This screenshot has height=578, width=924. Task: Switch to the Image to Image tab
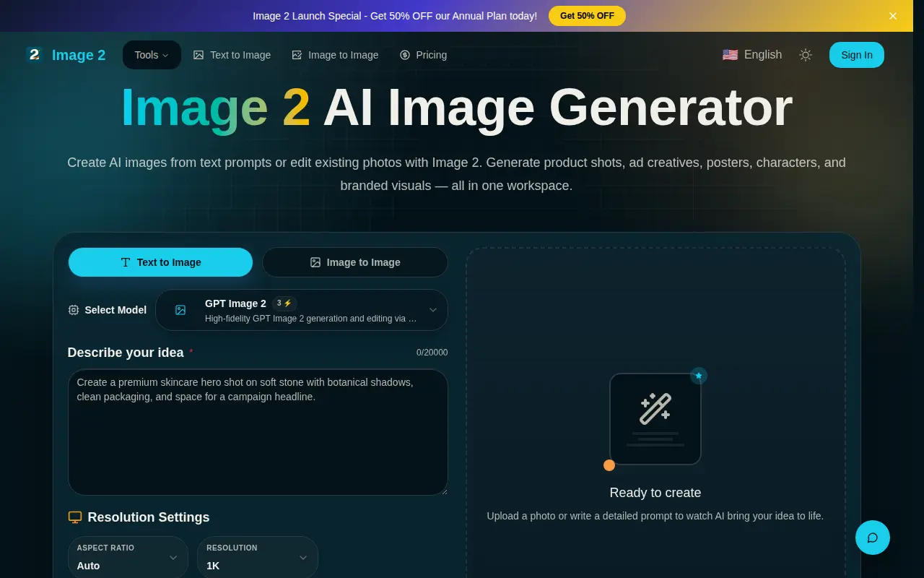(355, 262)
